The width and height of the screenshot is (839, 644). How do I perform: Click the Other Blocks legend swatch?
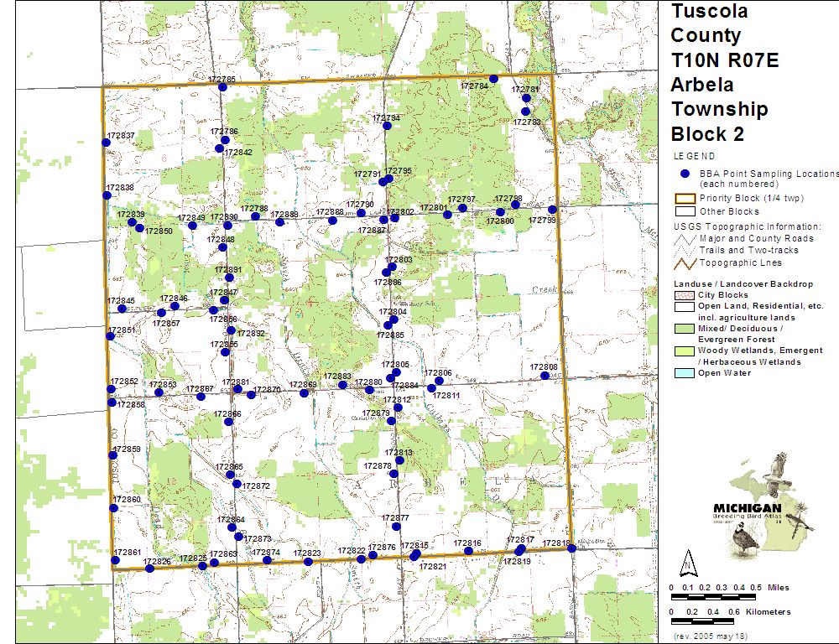(684, 211)
